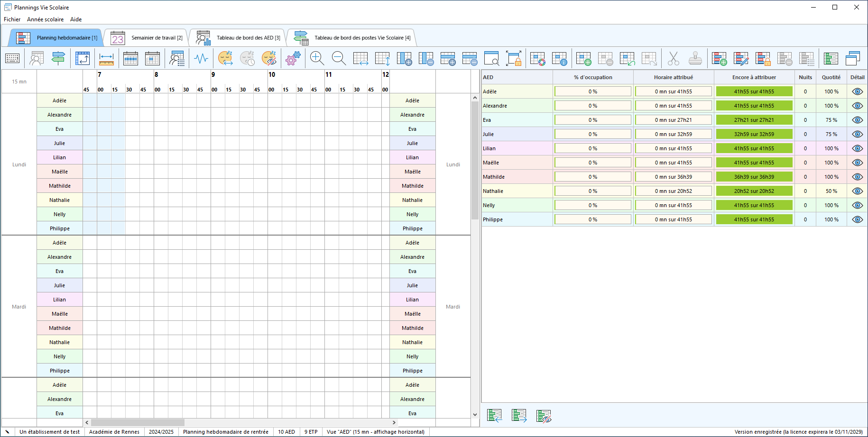
Task: Click the edit planning bars pencil icon
Action: [x=741, y=58]
